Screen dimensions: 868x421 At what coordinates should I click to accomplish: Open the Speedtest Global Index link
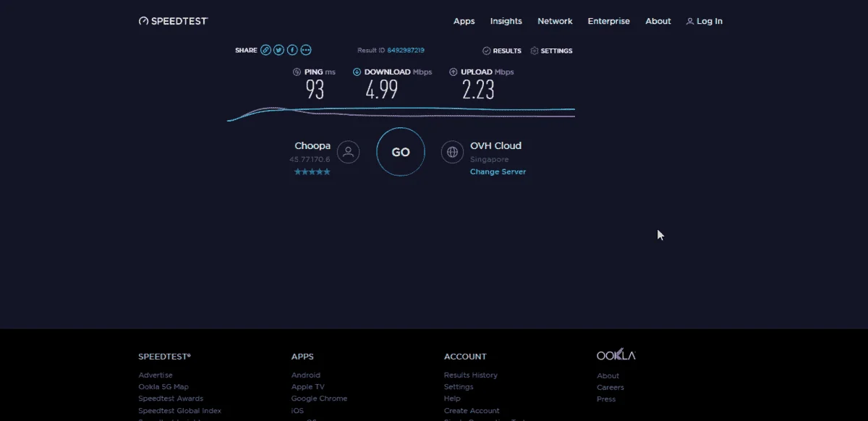(180, 411)
